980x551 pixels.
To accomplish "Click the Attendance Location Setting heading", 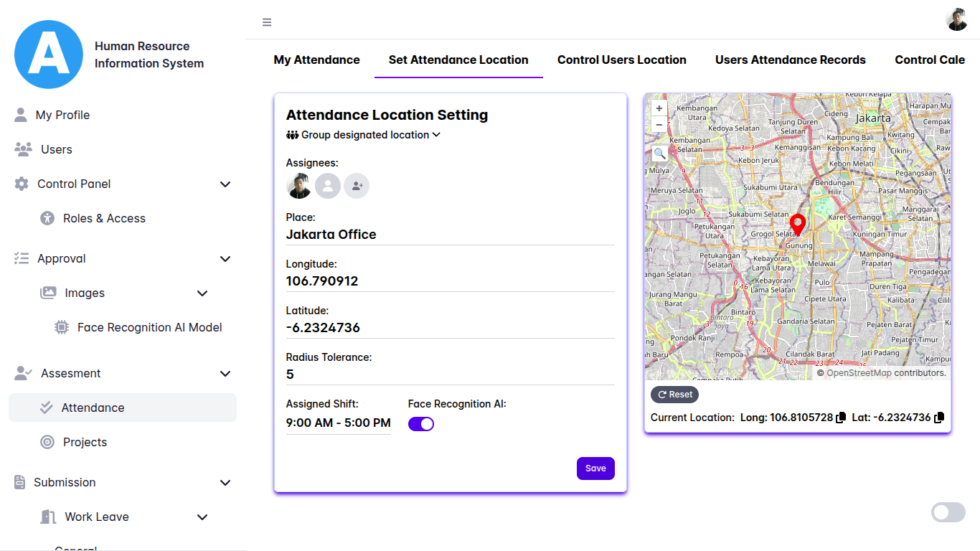I will [387, 115].
